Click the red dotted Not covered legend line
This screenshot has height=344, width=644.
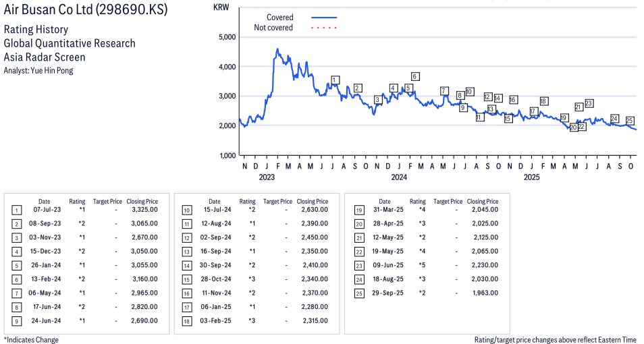click(x=323, y=28)
